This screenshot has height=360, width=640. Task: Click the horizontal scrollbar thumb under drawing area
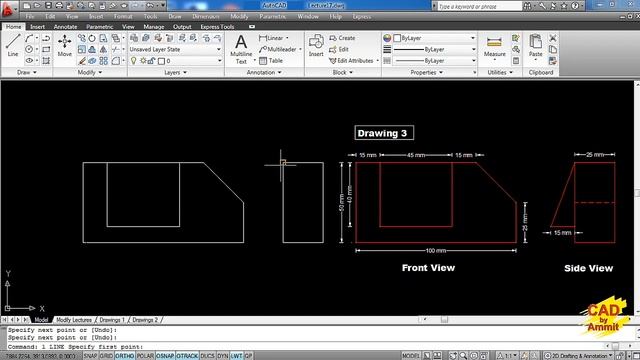coord(444,320)
